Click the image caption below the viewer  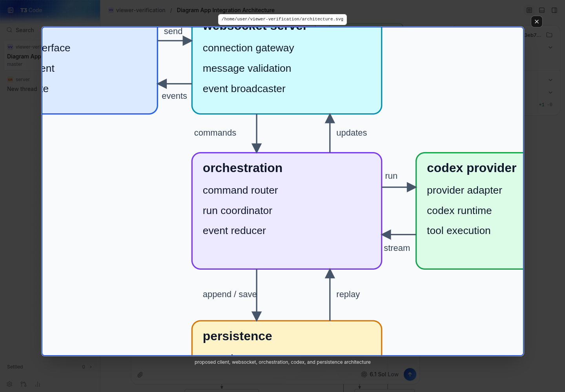tap(282, 362)
